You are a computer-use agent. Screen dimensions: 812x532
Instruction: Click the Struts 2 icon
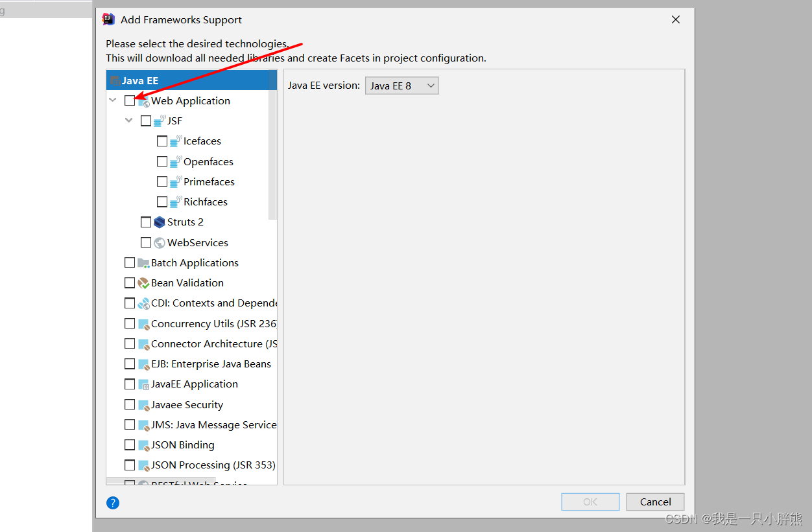pyautogui.click(x=160, y=222)
